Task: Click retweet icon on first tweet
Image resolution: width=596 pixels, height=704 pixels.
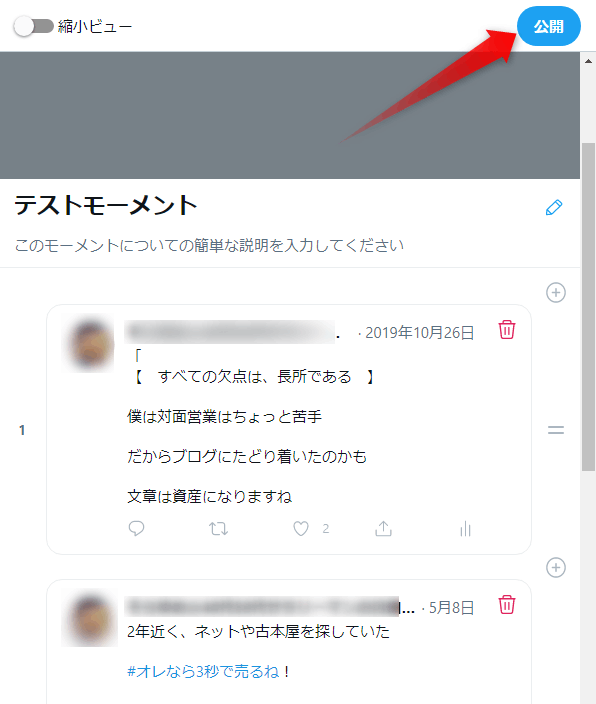Action: pyautogui.click(x=218, y=529)
